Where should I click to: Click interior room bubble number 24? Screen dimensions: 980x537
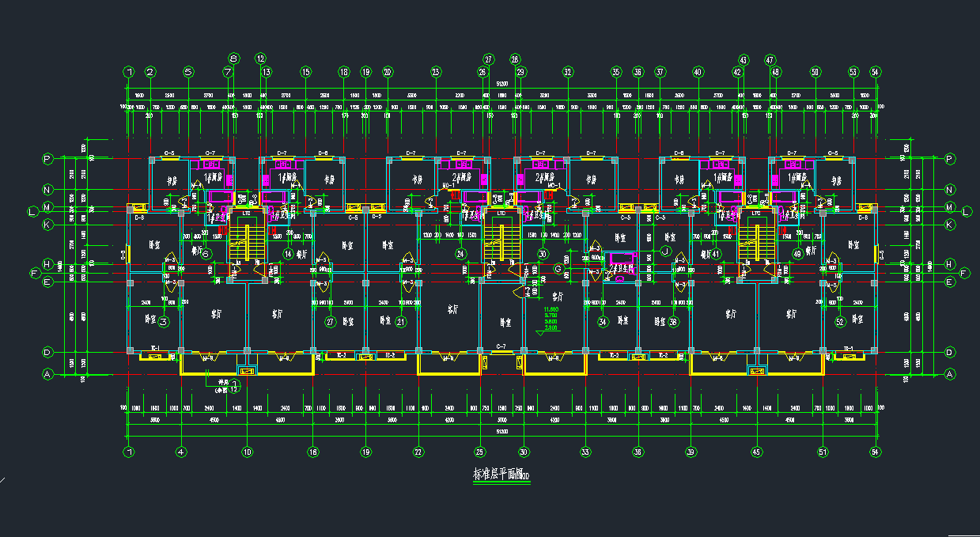(460, 254)
